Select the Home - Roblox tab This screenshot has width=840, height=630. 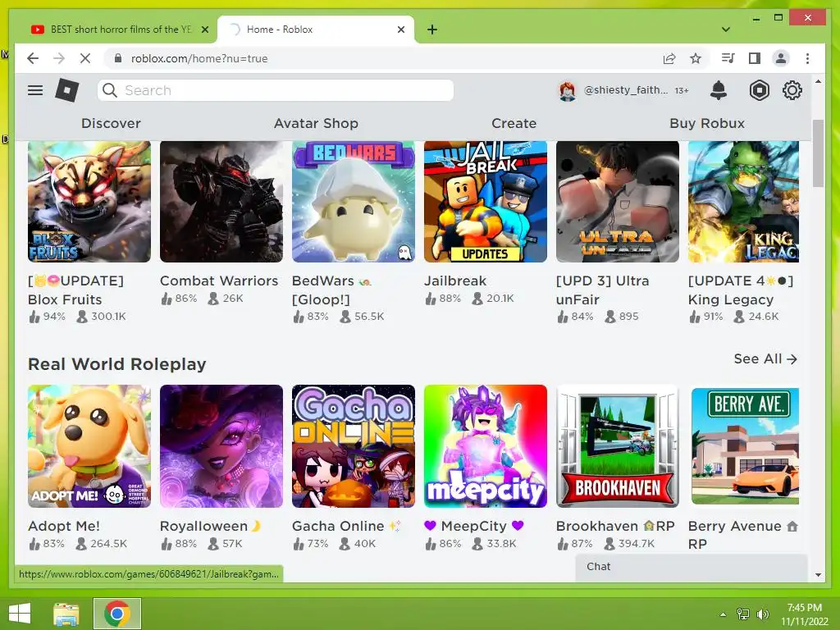(315, 30)
